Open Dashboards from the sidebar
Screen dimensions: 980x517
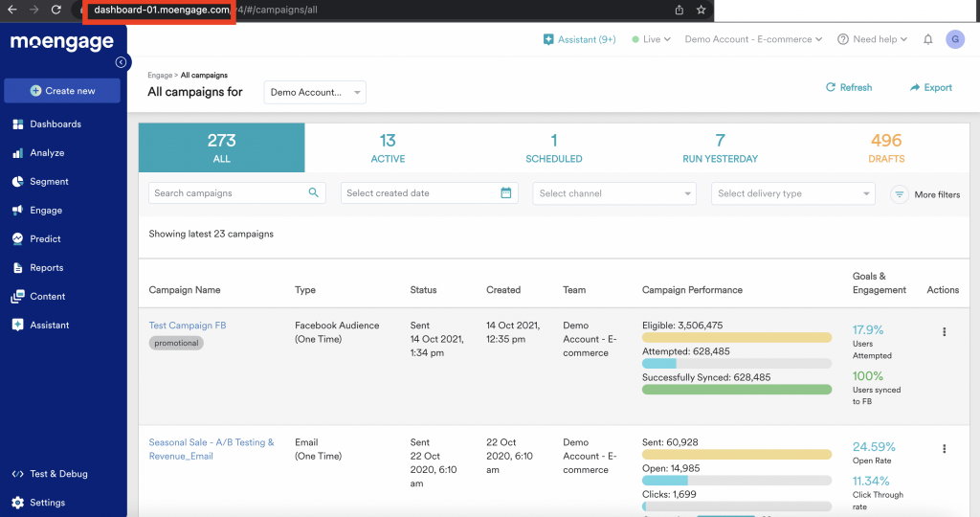(55, 124)
